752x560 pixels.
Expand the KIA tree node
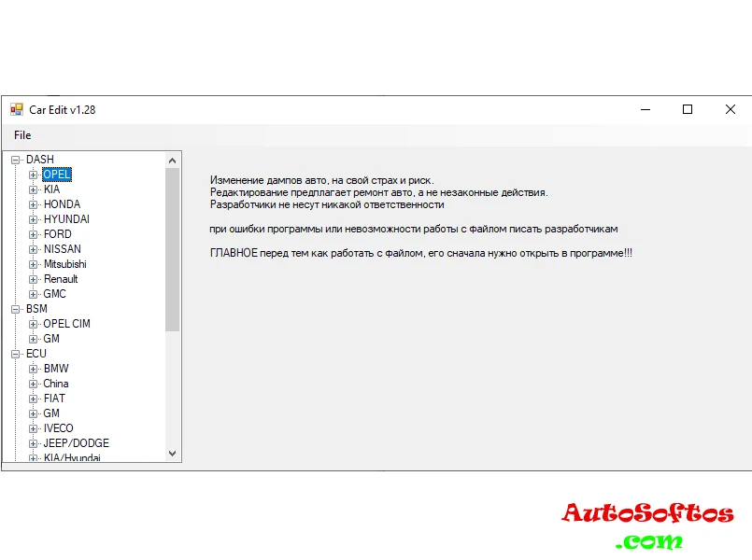[34, 189]
